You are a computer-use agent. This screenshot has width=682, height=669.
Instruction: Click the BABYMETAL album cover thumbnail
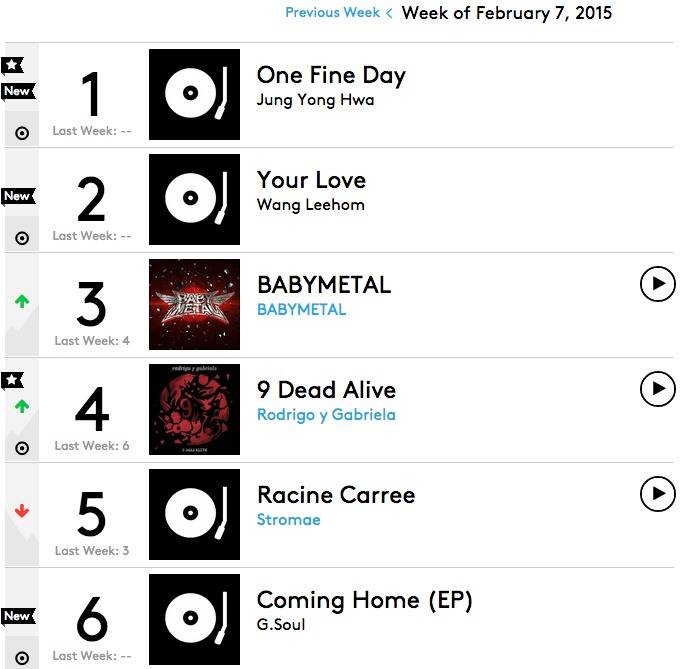(194, 304)
